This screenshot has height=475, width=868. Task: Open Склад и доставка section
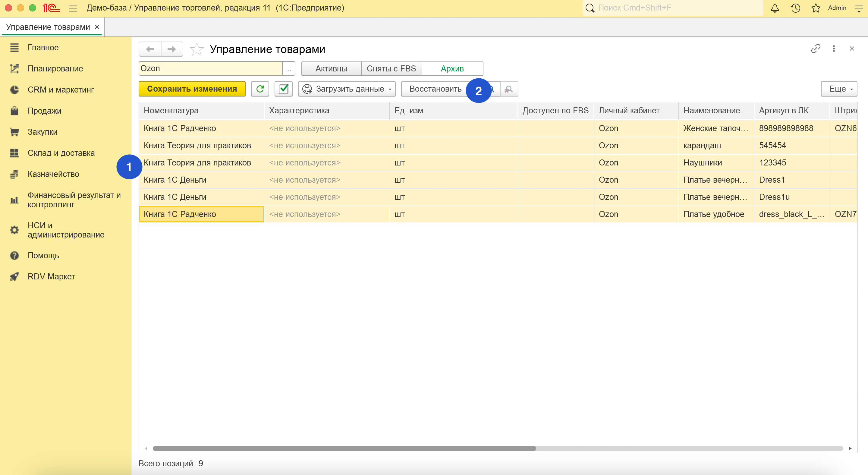(61, 153)
